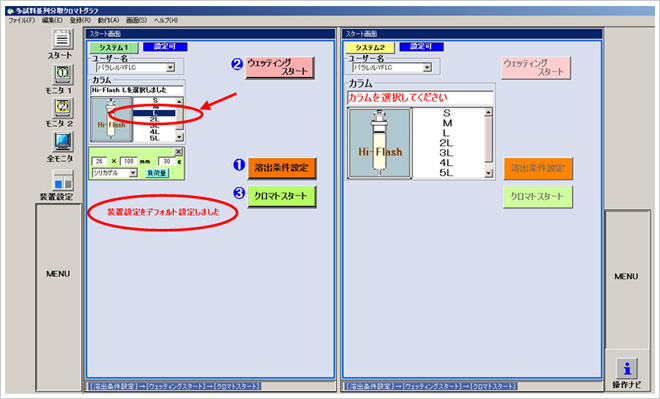Click the System 2 bottom procedure status text
660x399 pixels.
(431, 386)
